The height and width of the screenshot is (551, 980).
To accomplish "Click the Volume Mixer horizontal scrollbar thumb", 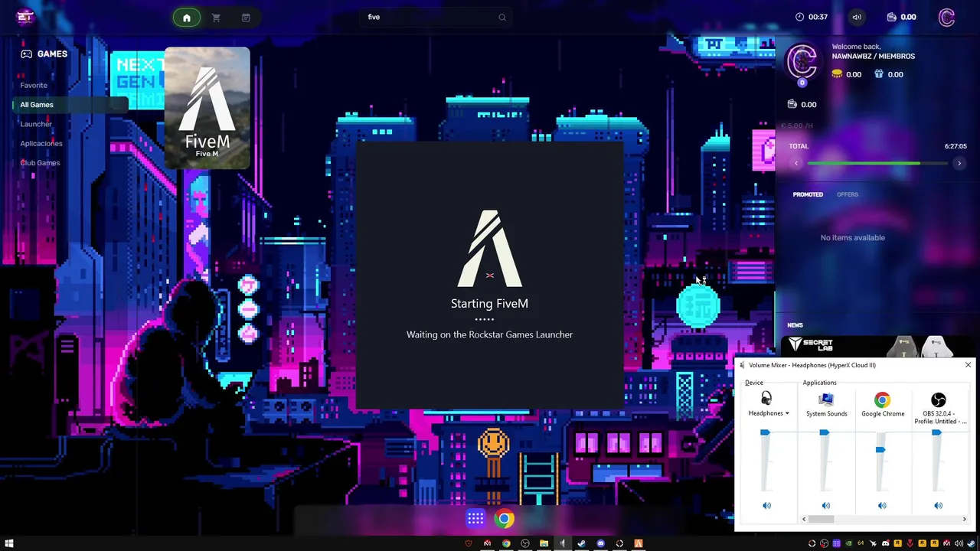I will coord(821,519).
